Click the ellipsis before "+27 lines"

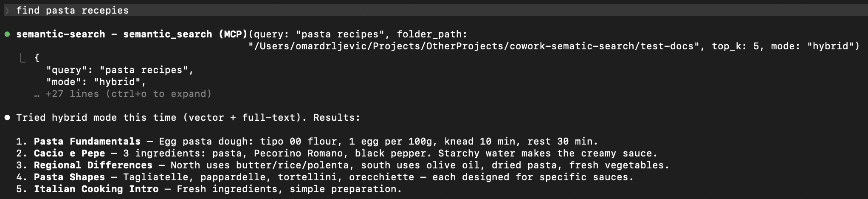point(37,94)
